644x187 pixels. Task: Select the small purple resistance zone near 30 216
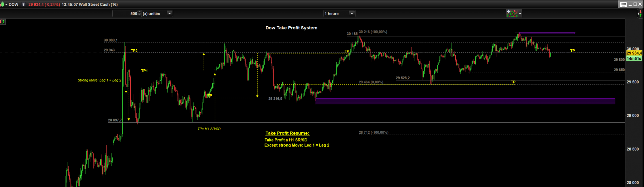click(547, 33)
